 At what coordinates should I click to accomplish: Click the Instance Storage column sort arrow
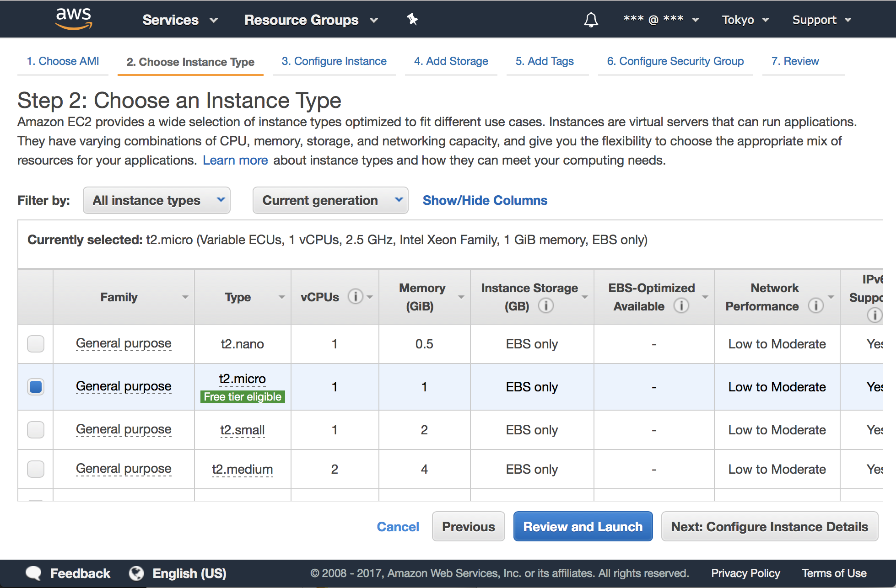pos(585,297)
